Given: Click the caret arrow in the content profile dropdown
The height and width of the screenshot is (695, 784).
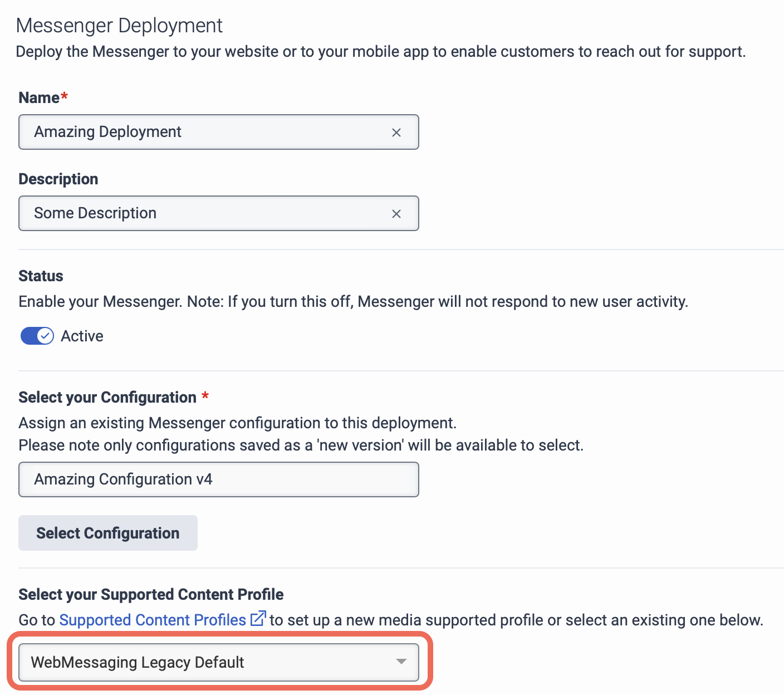Looking at the screenshot, I should [401, 662].
